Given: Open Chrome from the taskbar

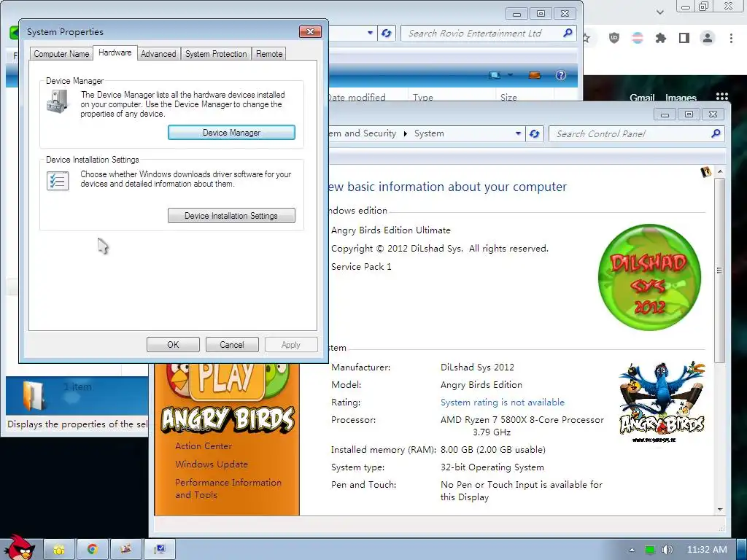Looking at the screenshot, I should click(x=93, y=550).
